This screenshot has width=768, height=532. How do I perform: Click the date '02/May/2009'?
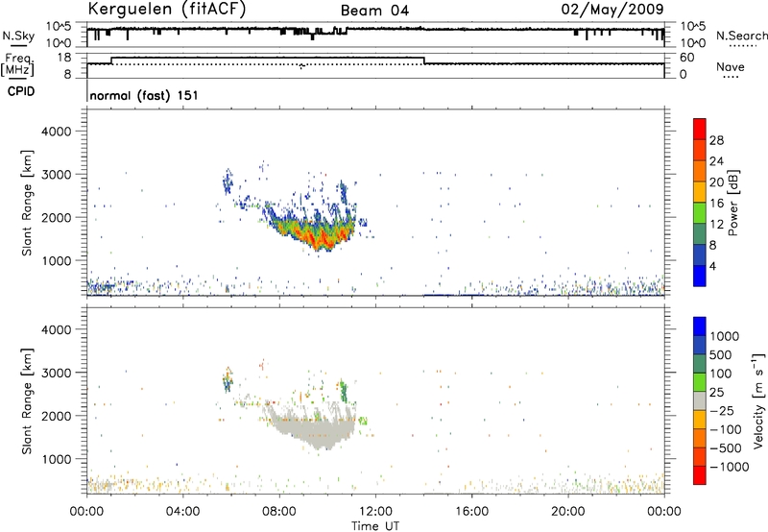coord(612,9)
